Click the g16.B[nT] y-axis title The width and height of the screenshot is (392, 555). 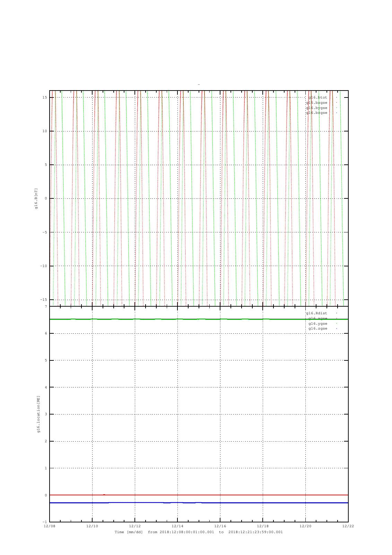tap(36, 198)
